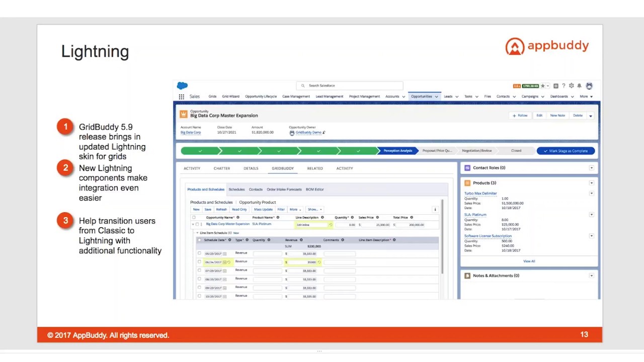The width and height of the screenshot is (644, 362).
Task: Click the Contact Roles panel icon
Action: point(467,168)
